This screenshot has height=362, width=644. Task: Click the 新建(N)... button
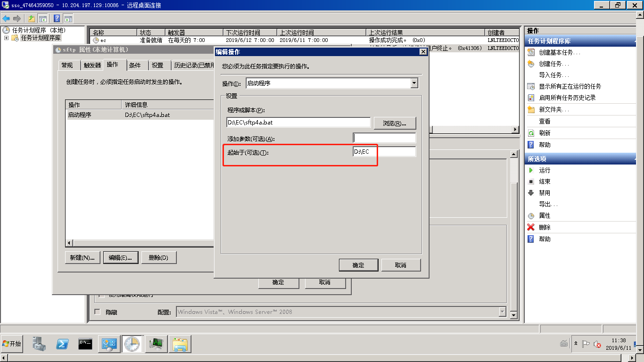click(x=83, y=257)
